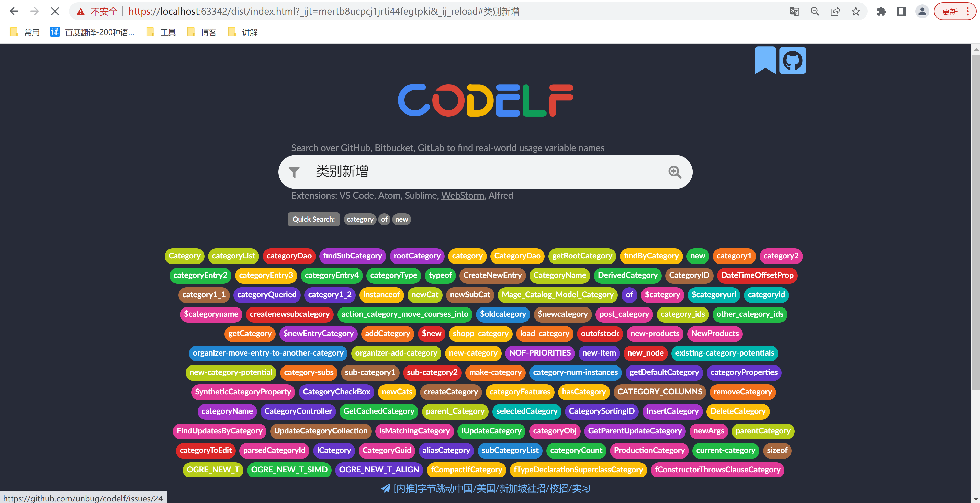980x503 pixels.
Task: Click the side panel icon in toolbar
Action: coord(901,11)
